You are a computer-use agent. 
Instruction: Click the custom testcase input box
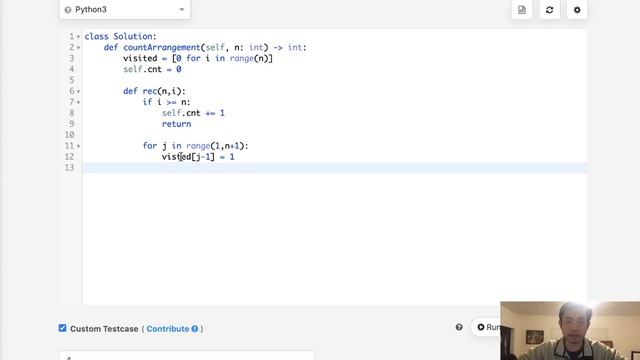pos(187,355)
